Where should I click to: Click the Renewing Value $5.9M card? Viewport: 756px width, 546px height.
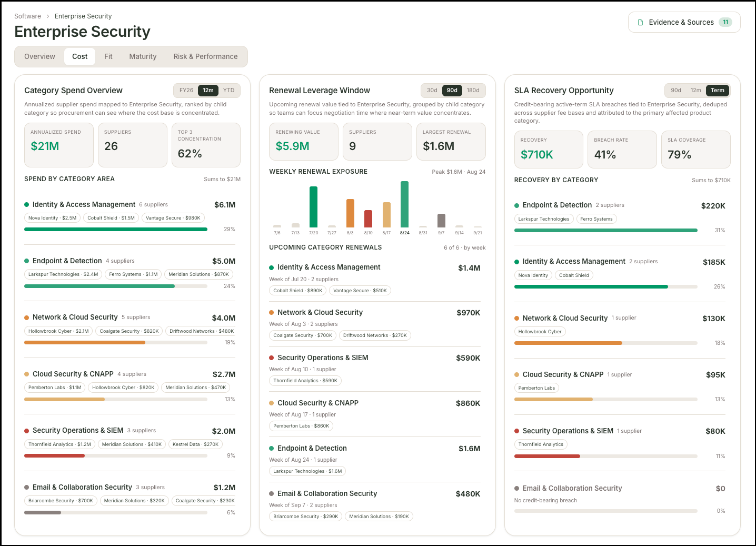pos(304,142)
